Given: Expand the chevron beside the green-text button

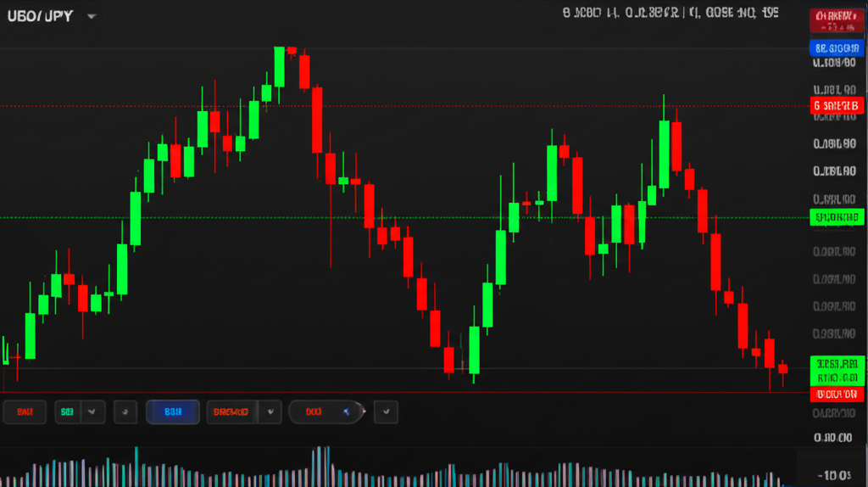Looking at the screenshot, I should pos(92,412).
